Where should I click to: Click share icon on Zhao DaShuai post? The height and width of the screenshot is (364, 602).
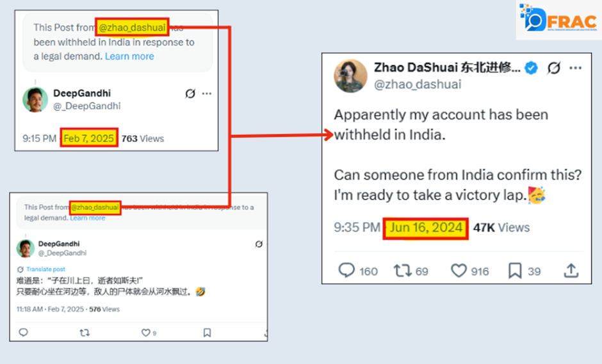point(571,271)
